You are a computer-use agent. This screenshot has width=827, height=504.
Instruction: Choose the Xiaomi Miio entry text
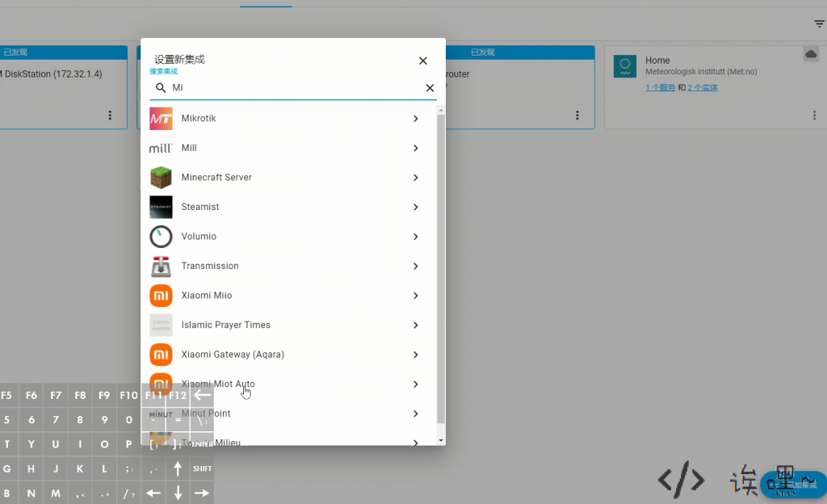coord(206,296)
